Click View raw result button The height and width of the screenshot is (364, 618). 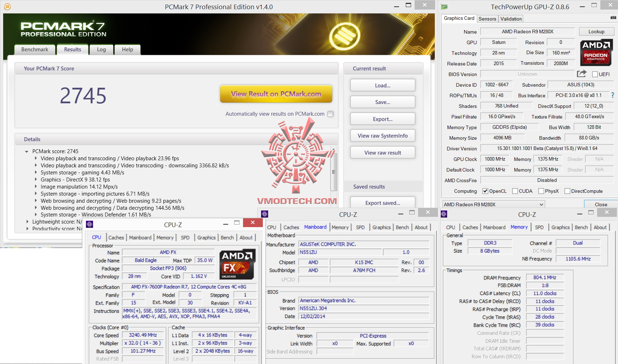[383, 152]
